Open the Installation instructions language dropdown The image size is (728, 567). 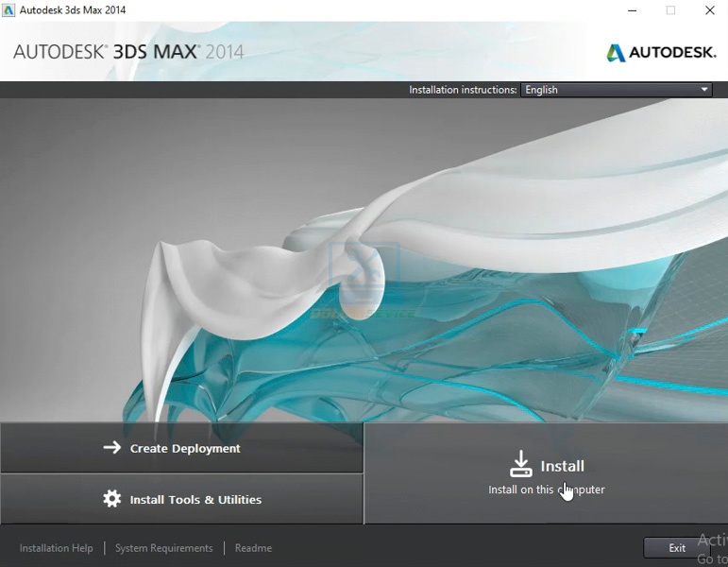(x=617, y=90)
